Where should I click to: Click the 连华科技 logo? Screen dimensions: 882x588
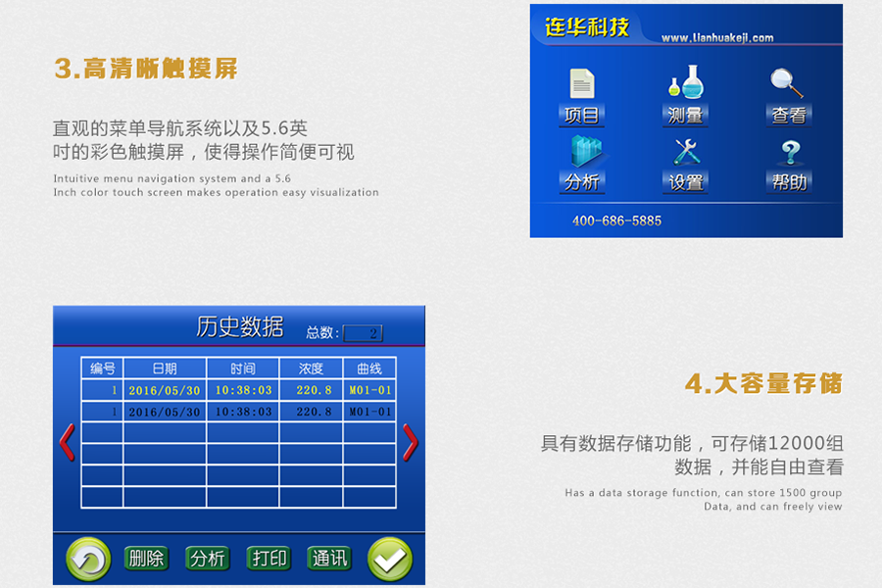[x=587, y=26]
